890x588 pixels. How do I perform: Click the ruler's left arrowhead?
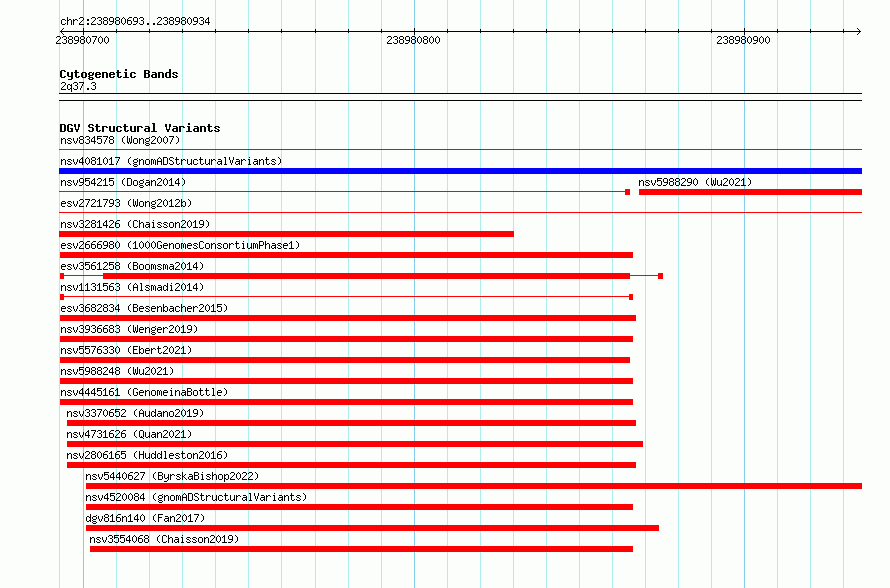[x=62, y=31]
